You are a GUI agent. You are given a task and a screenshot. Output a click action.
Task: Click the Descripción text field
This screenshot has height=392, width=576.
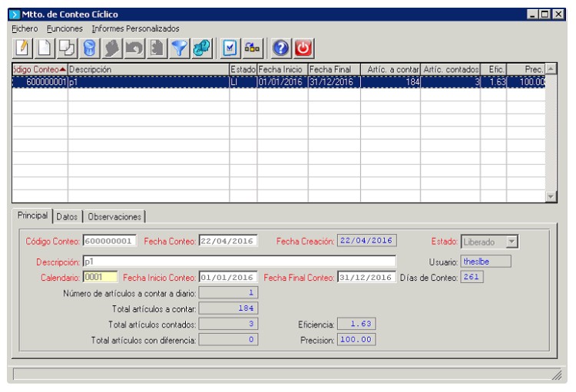point(239,262)
